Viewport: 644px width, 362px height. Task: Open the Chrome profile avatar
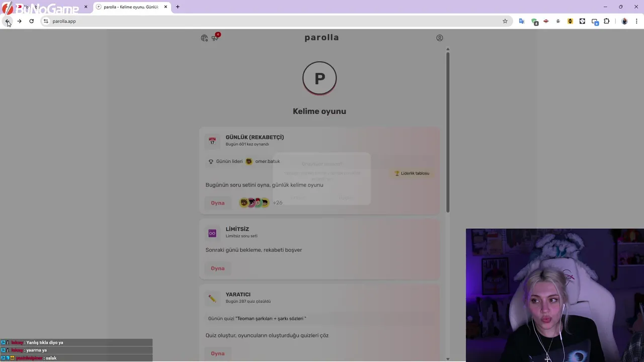point(624,21)
